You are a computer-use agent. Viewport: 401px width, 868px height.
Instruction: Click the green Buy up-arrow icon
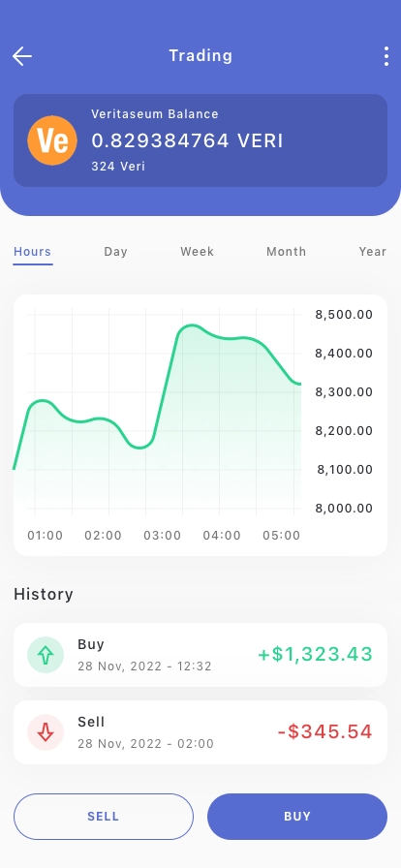[x=46, y=655]
